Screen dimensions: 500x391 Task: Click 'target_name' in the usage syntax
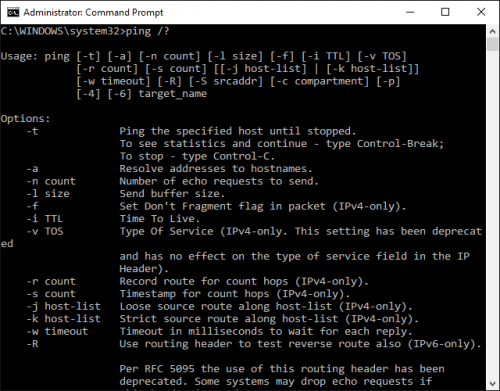coord(173,94)
